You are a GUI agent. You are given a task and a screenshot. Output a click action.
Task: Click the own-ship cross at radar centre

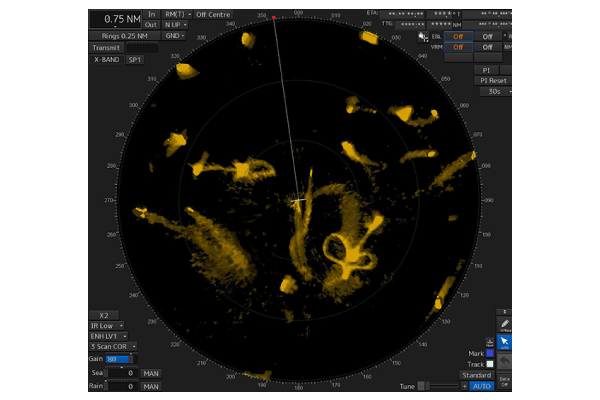coord(298,202)
